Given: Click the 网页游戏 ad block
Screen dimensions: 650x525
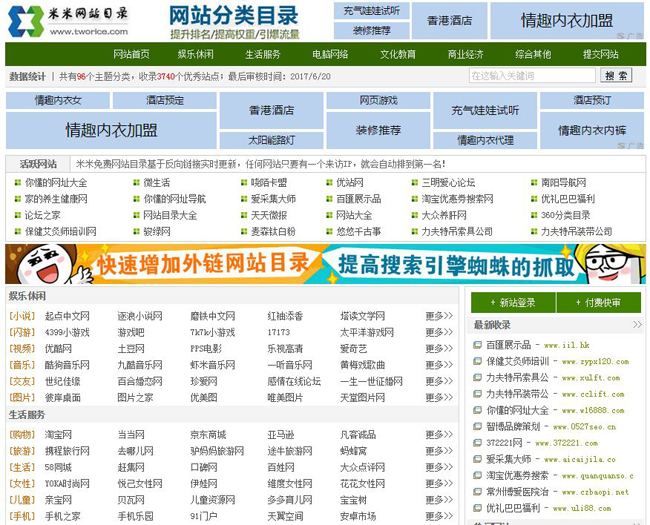Looking at the screenshot, I should [x=378, y=100].
